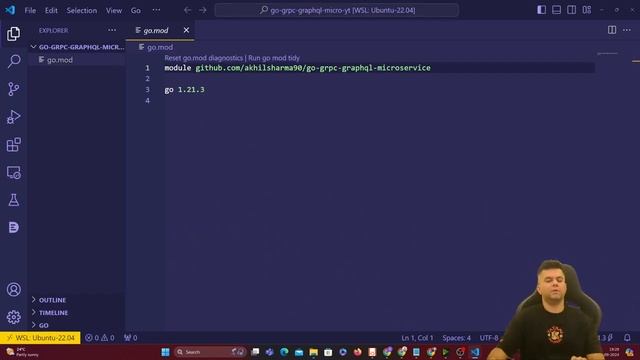The width and height of the screenshot is (640, 360).
Task: Open the overflow menu ellipsis in menu bar
Action: pos(156,10)
